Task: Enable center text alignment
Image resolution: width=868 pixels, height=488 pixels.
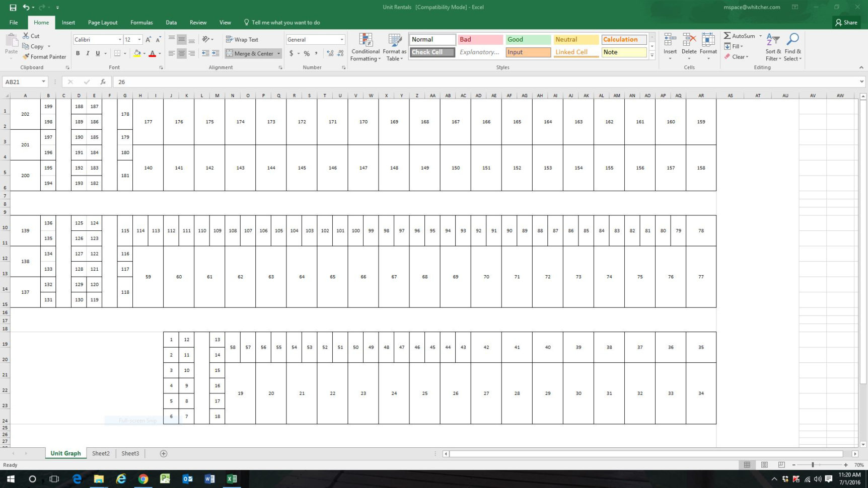Action: [x=181, y=53]
